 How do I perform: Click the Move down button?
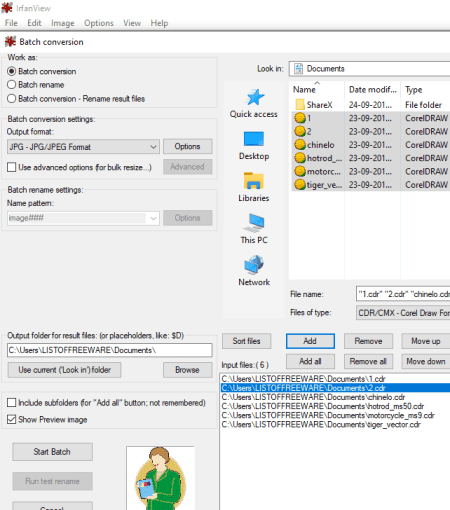(426, 361)
